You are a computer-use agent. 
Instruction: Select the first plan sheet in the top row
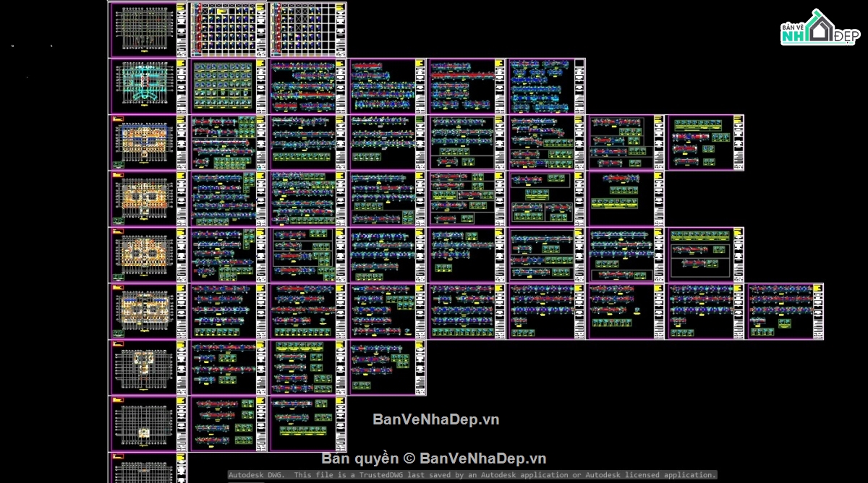[x=148, y=30]
